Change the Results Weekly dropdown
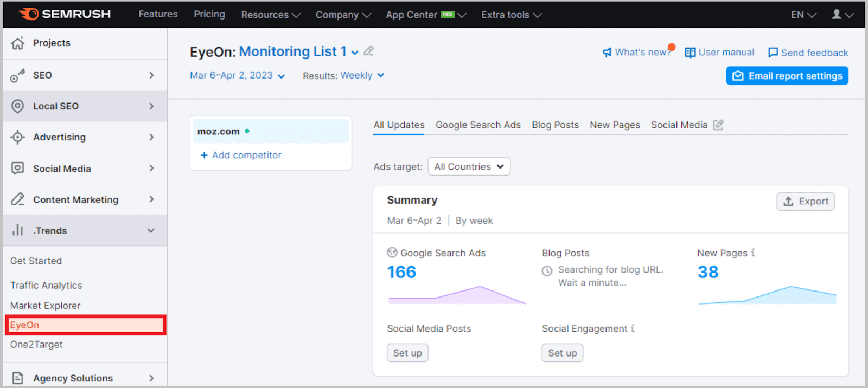Screen dimensions: 868x388 pyautogui.click(x=362, y=75)
